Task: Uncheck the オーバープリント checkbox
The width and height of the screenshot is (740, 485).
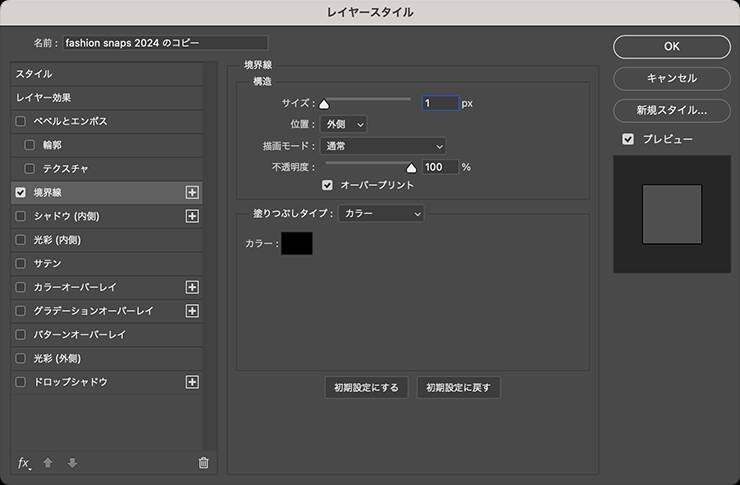Action: pyautogui.click(x=327, y=185)
